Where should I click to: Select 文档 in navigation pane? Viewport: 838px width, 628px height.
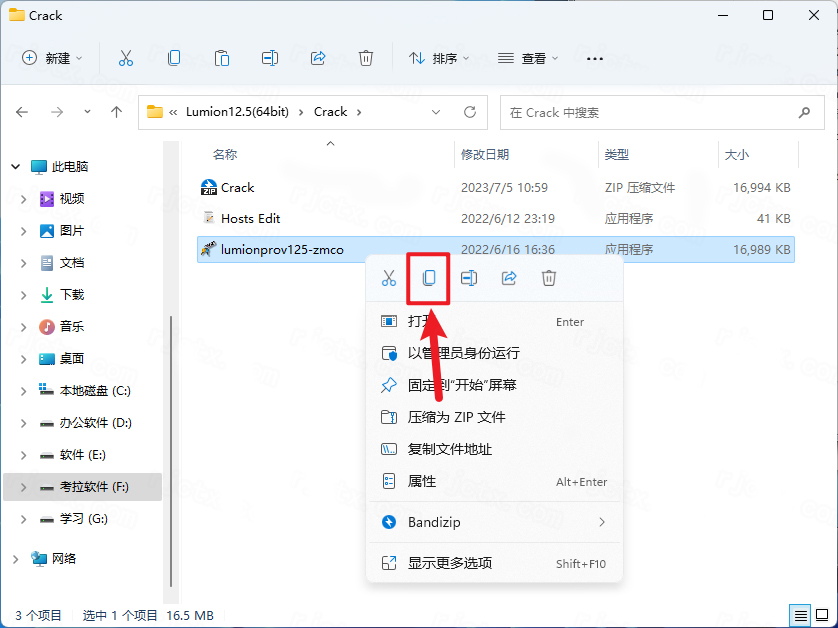tap(72, 263)
